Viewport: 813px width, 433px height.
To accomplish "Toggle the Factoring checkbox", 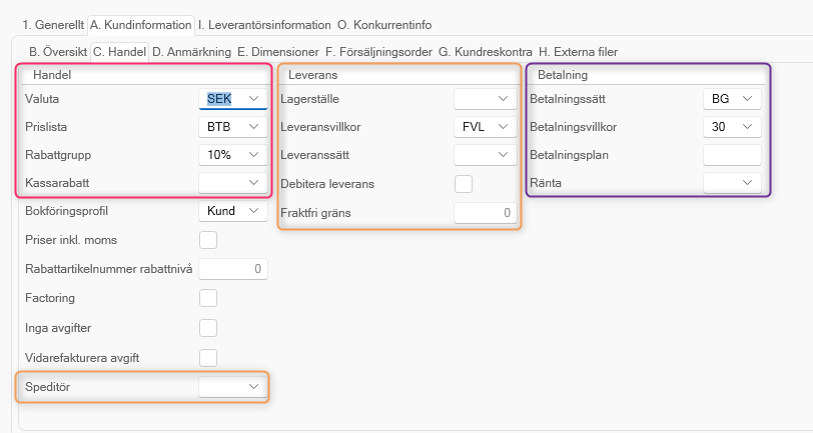I will point(208,298).
